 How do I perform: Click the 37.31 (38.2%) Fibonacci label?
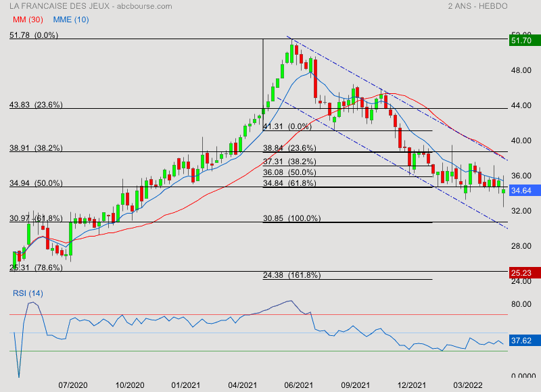pyautogui.click(x=289, y=162)
